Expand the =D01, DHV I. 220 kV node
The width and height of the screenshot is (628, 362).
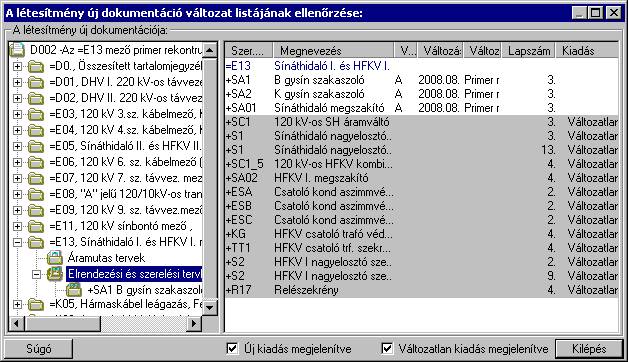[x=17, y=82]
